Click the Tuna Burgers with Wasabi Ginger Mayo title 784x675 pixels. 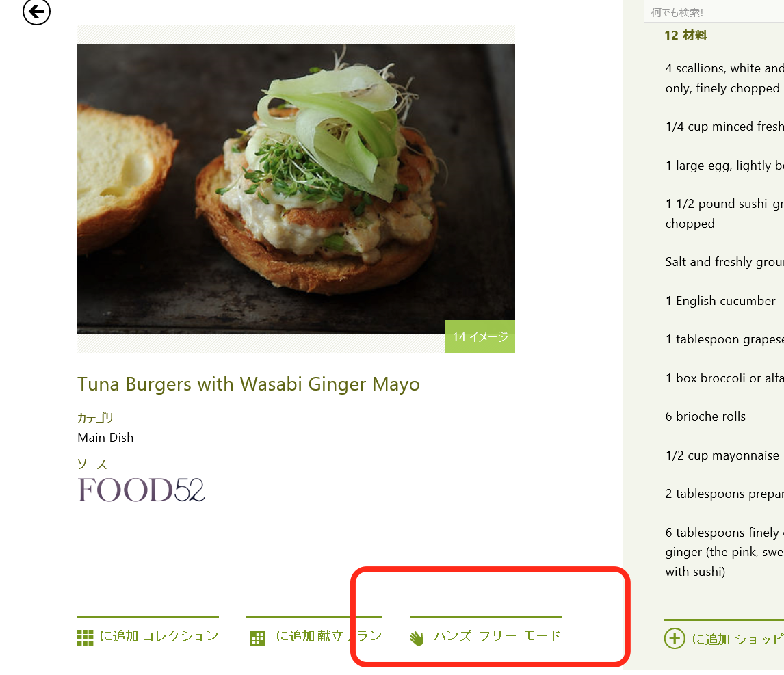pos(248,384)
